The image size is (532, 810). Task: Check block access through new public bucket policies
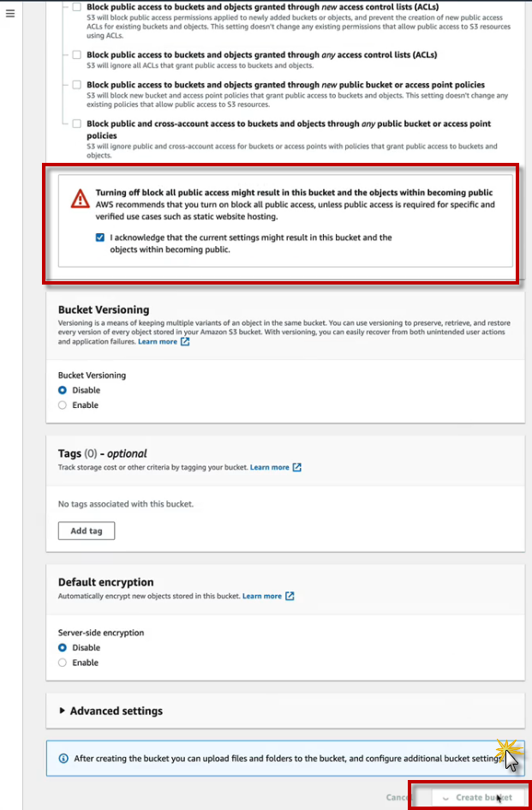tap(77, 85)
